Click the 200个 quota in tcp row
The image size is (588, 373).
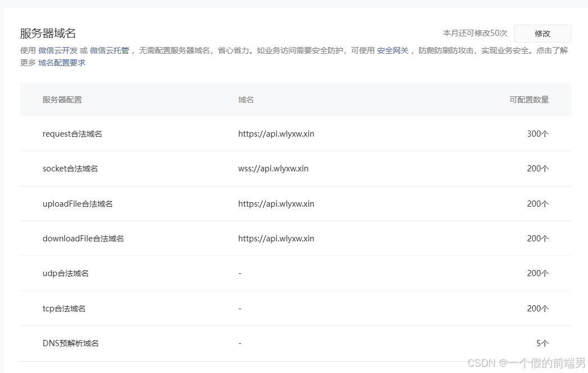(x=538, y=309)
